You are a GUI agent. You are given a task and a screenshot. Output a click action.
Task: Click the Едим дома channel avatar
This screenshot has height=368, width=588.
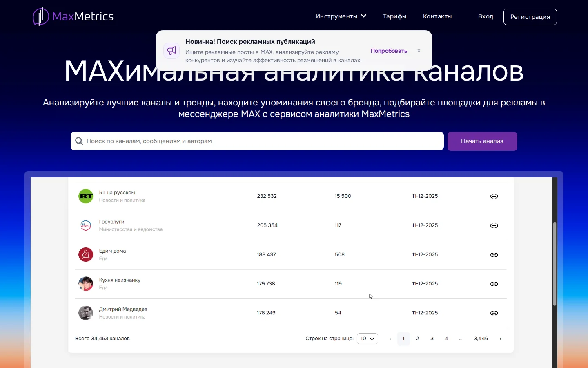click(x=86, y=254)
